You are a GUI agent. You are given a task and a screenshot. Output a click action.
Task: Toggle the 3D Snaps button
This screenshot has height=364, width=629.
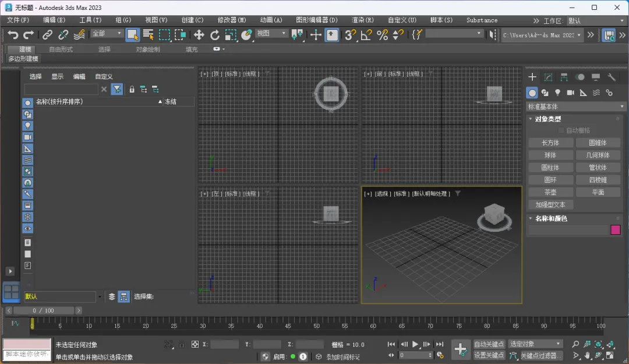(x=350, y=35)
